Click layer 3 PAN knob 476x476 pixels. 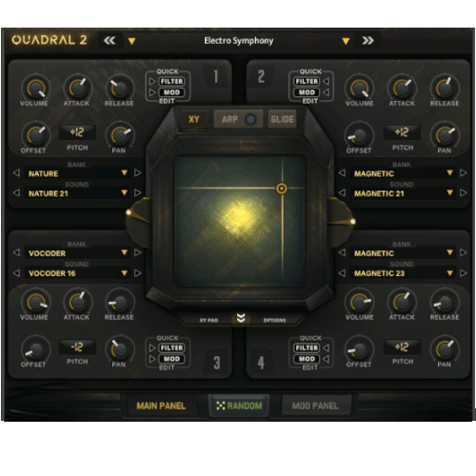(120, 348)
